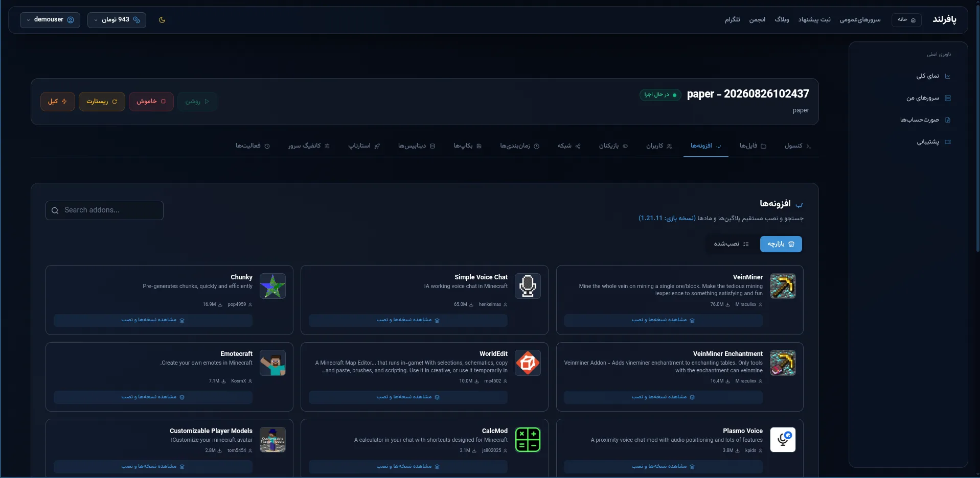Switch to the فایل‌ها (files) tab
Image resolution: width=980 pixels, height=478 pixels.
[x=753, y=146]
